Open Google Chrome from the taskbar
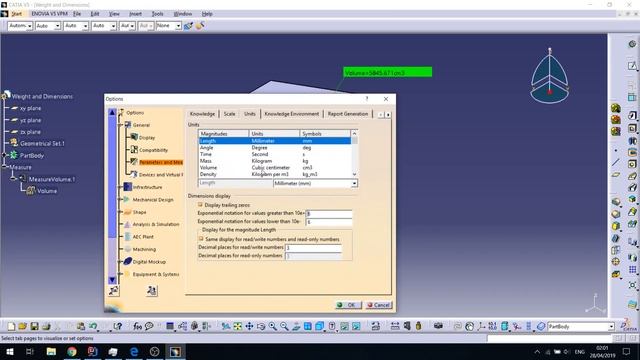 pos(72,351)
